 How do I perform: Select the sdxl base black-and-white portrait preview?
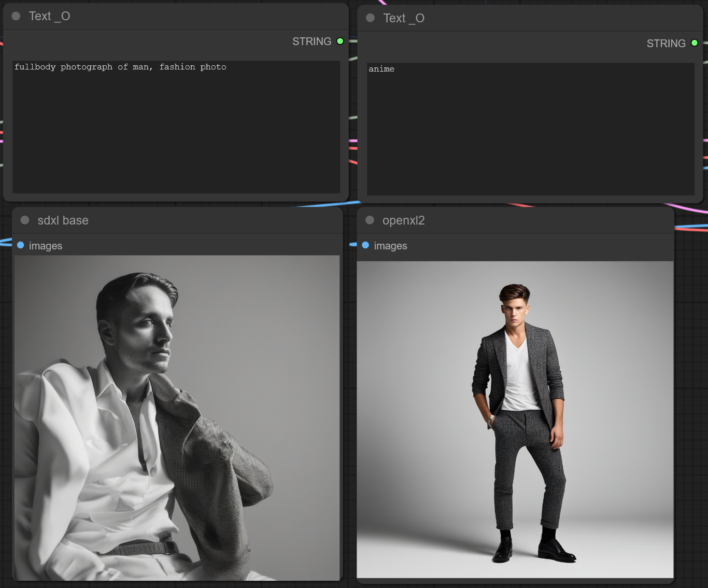(177, 417)
